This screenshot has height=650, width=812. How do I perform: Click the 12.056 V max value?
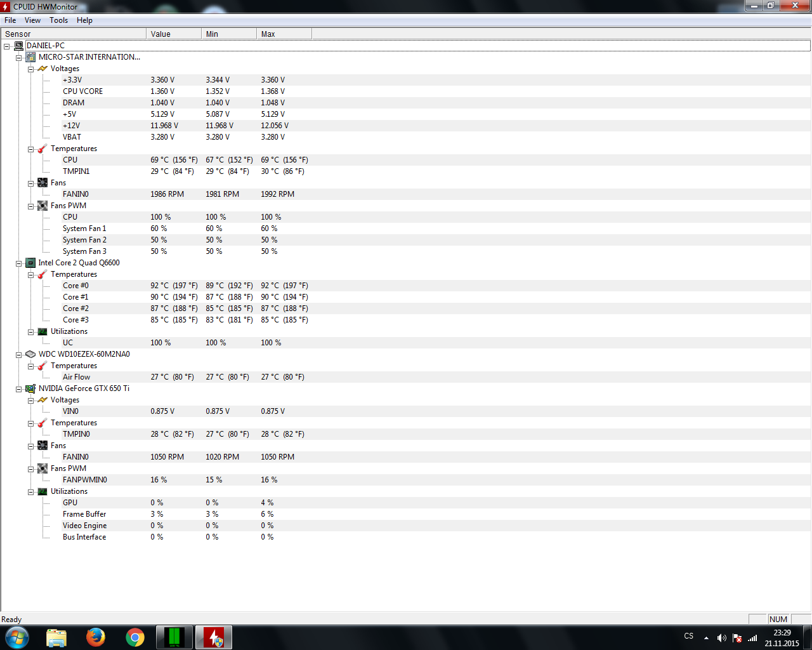tap(275, 126)
